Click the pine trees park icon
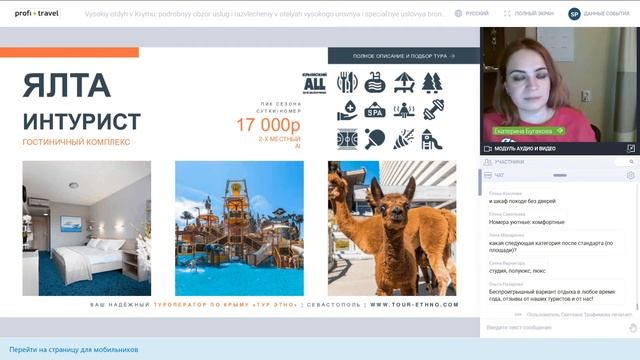640x360 pixels. point(432,82)
